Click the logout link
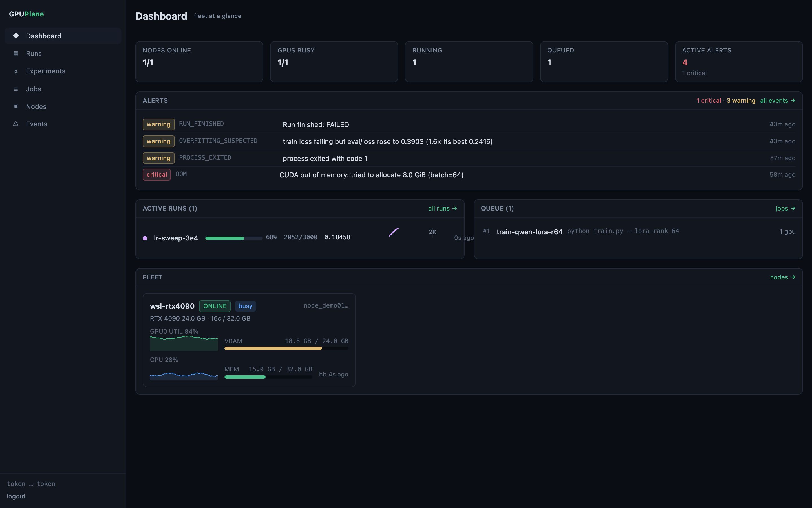The image size is (812, 508). pos(16,496)
